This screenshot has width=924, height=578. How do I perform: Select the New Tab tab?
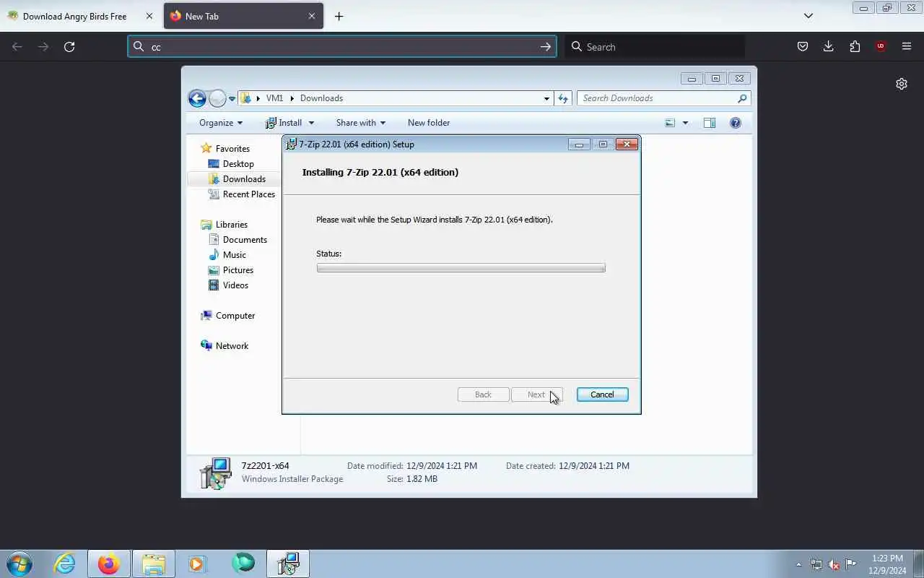point(243,16)
